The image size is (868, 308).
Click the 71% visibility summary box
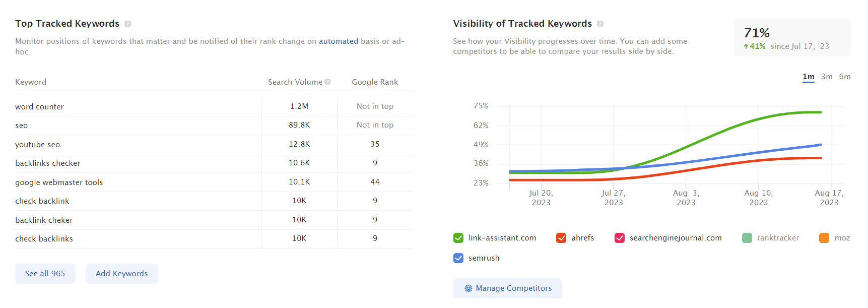click(792, 37)
